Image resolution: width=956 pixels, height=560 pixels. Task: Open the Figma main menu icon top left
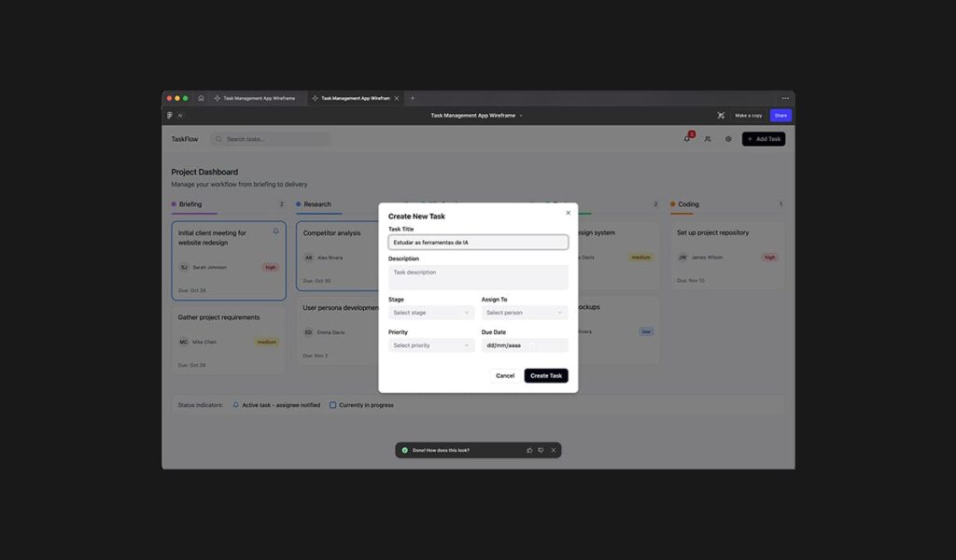click(169, 115)
